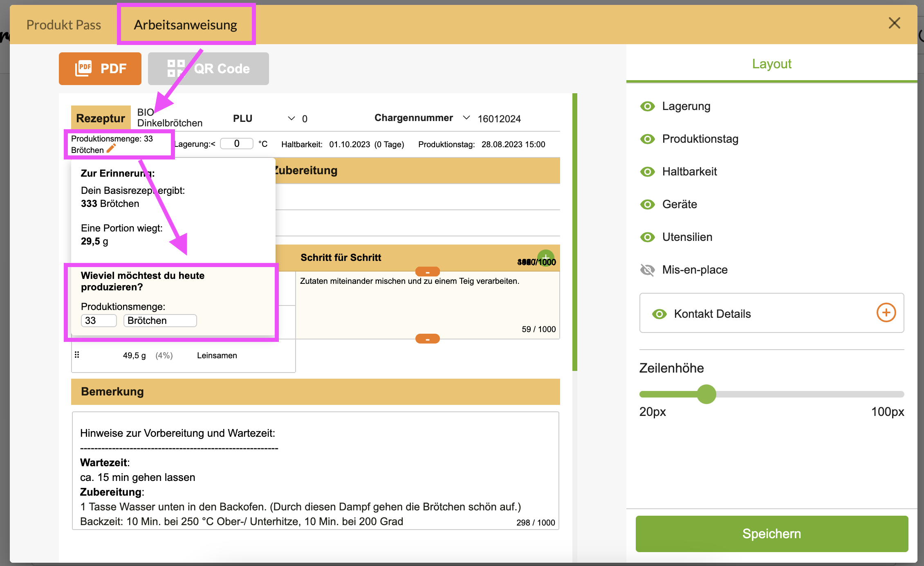Export the work instruction as PDF

[x=100, y=68]
